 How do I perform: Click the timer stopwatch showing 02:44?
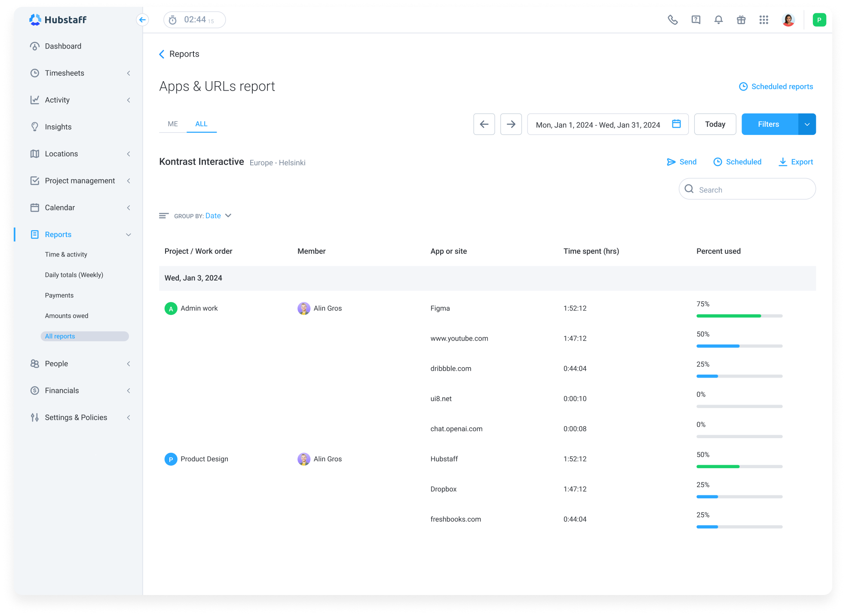[194, 19]
